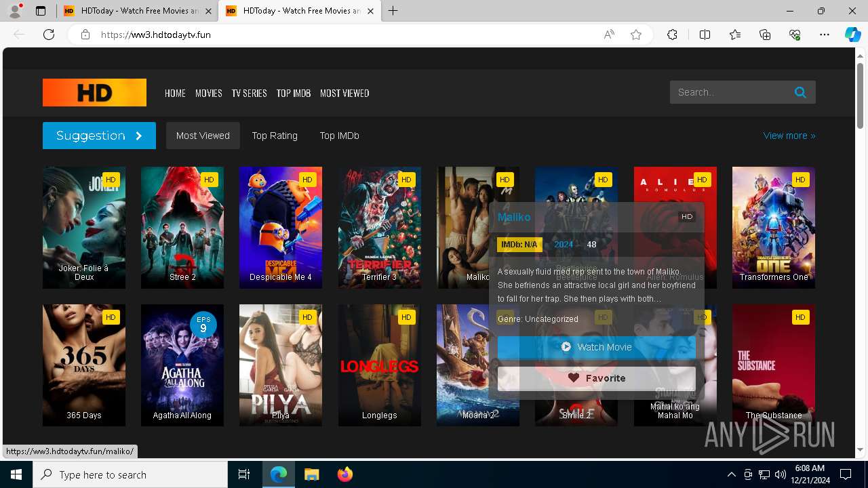Click the Suggestion arrow button
The height and width of the screenshot is (488, 868).
click(x=99, y=136)
